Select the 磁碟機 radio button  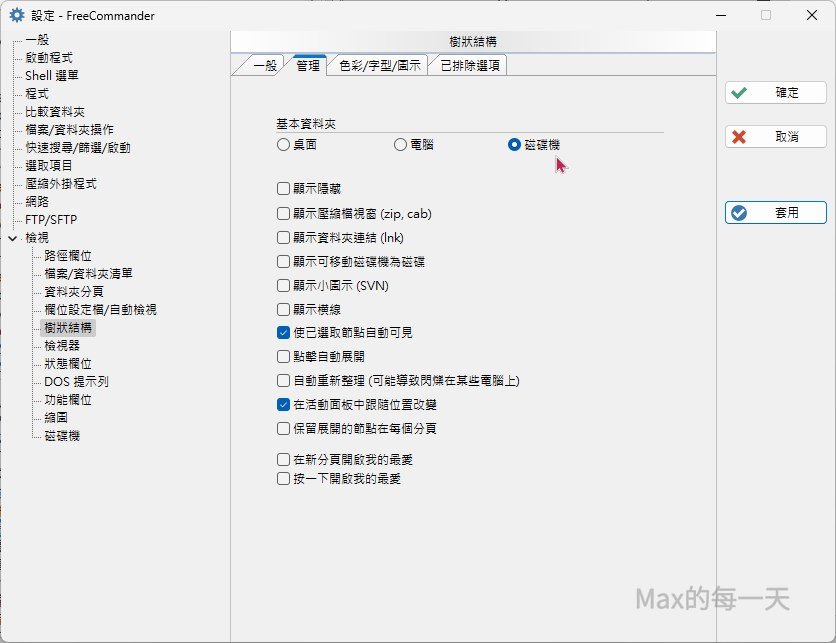pos(515,144)
